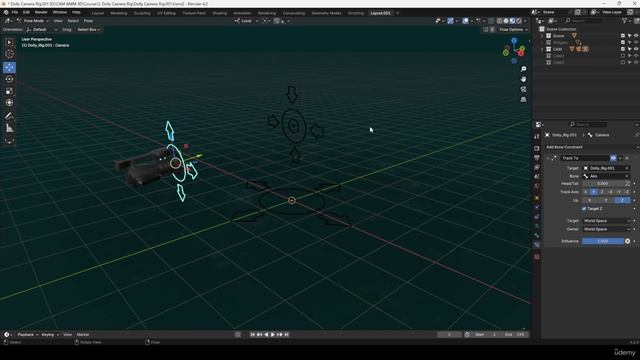Choose the Rotate tool in the left toolbar
This screenshot has height=360, width=640.
[x=9, y=79]
